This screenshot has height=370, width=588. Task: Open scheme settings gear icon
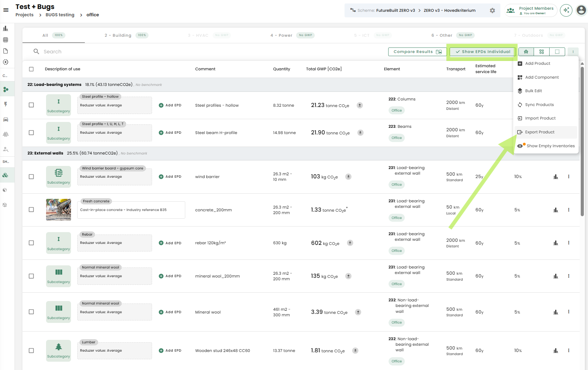pyautogui.click(x=492, y=10)
